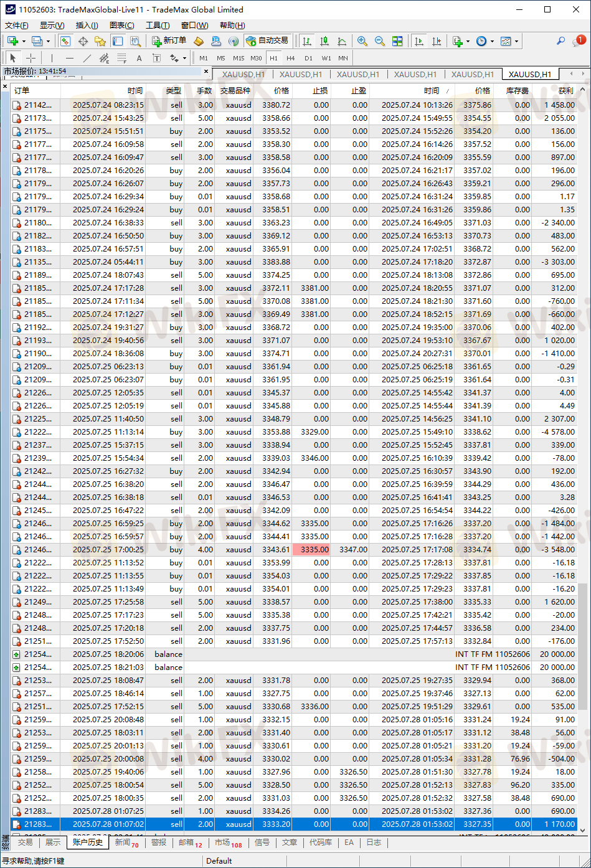
Task: Open the 工具 (Tools) menu
Action: pyautogui.click(x=158, y=26)
